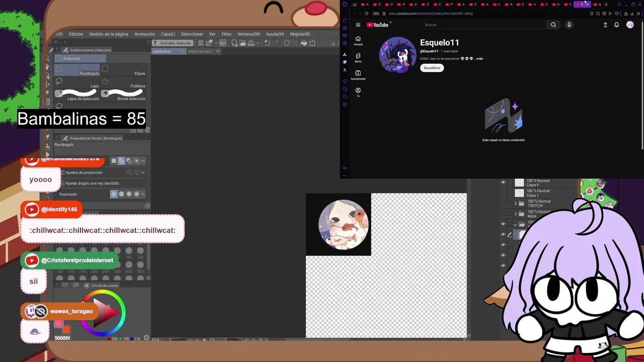Open the Edición menu

[76, 34]
